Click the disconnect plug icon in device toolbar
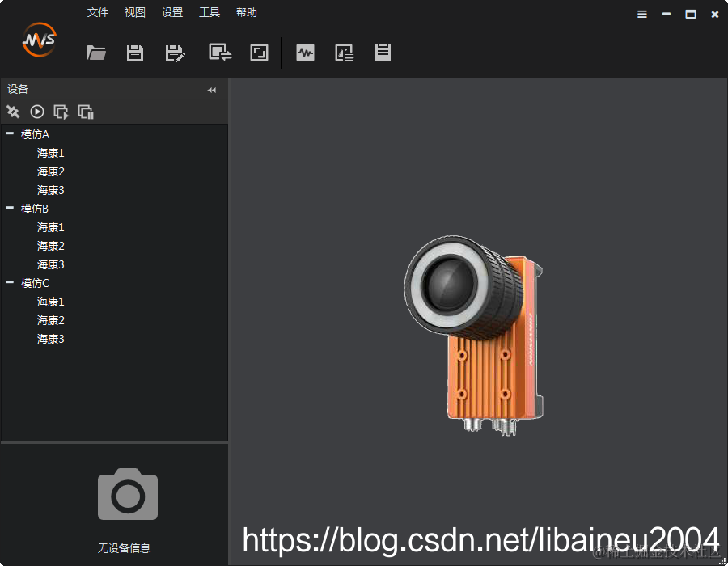Viewport: 728px width, 566px height. coord(13,112)
